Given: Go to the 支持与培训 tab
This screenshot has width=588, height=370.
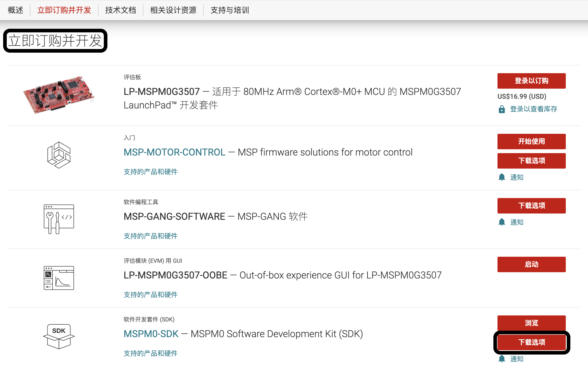Looking at the screenshot, I should 230,10.
